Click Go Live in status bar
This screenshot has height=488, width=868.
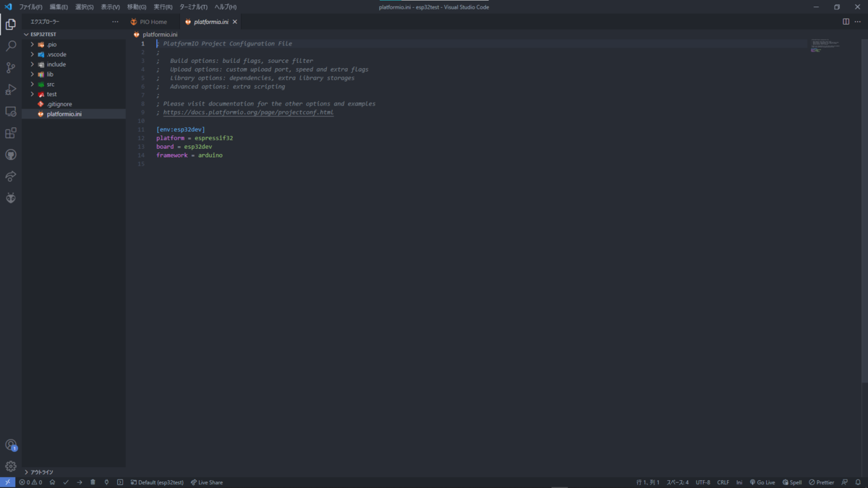click(x=762, y=482)
